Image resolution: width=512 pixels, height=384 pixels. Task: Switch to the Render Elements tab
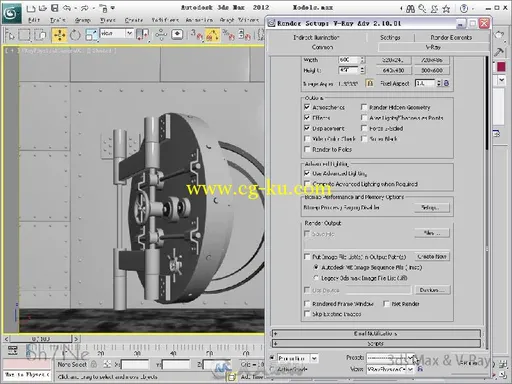tap(451, 37)
